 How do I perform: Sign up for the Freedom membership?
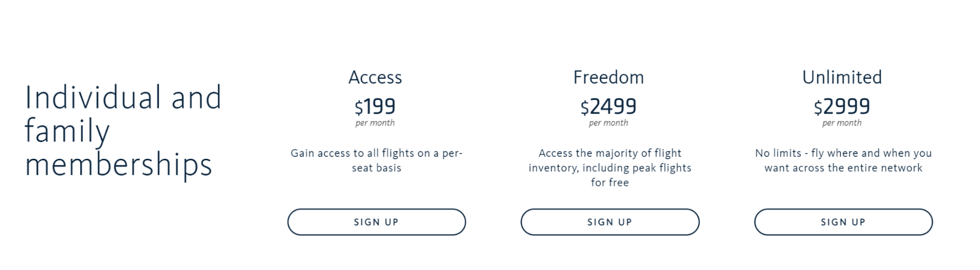(609, 222)
